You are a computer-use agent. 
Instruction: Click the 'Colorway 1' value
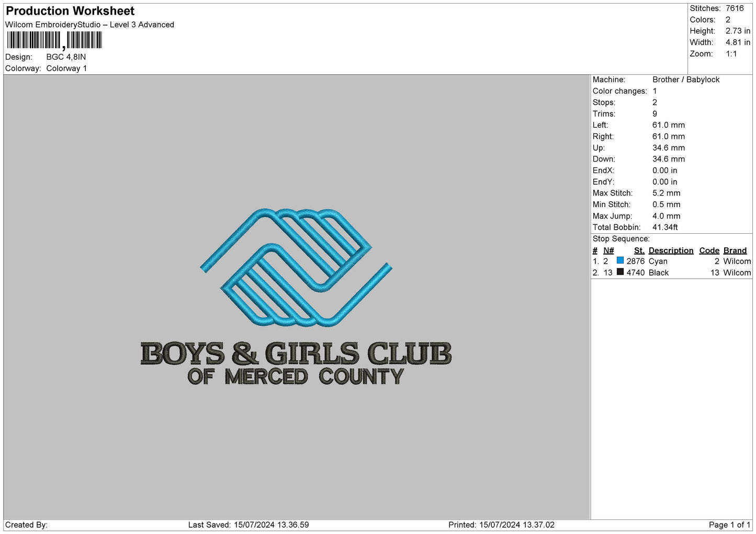66,69
